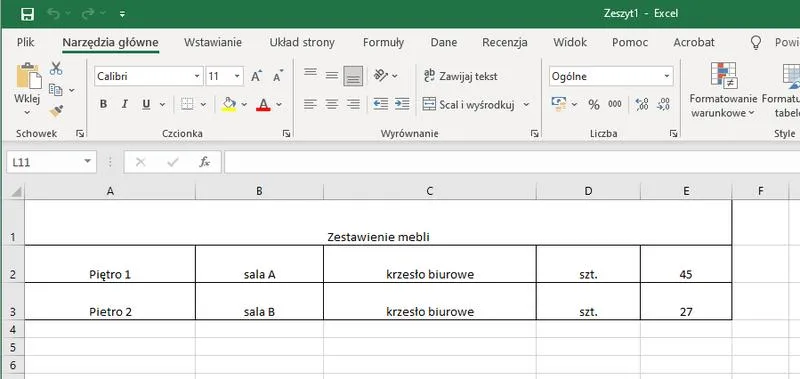
Task: Apply percent style icon
Action: click(x=594, y=105)
